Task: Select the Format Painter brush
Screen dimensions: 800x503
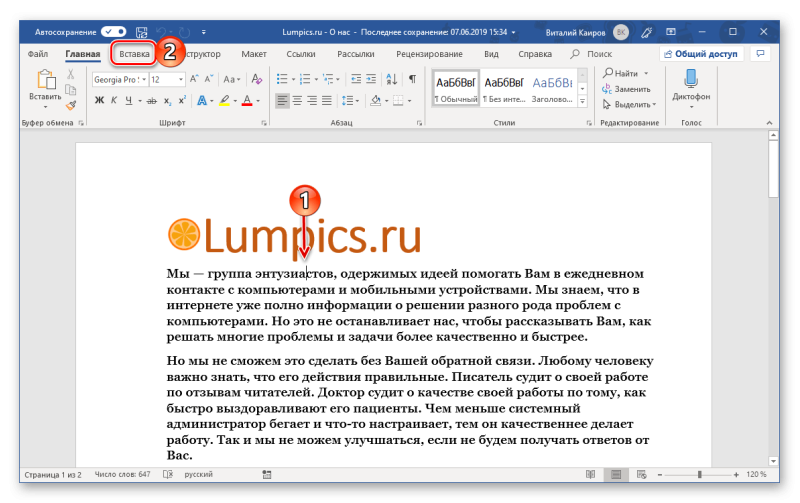Action: [71, 106]
